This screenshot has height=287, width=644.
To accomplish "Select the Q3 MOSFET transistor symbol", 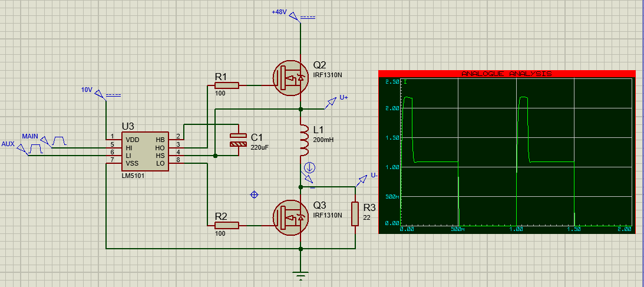I will click(x=291, y=217).
